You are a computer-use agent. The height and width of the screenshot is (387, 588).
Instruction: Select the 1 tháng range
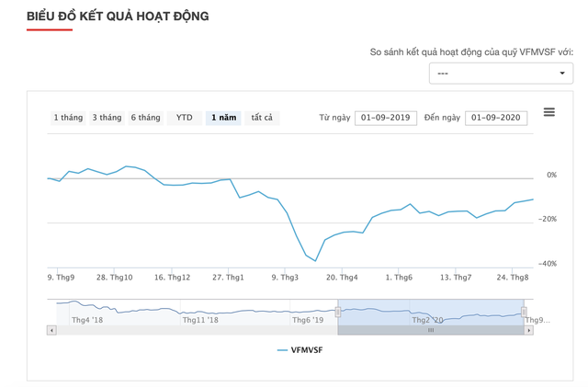(68, 118)
